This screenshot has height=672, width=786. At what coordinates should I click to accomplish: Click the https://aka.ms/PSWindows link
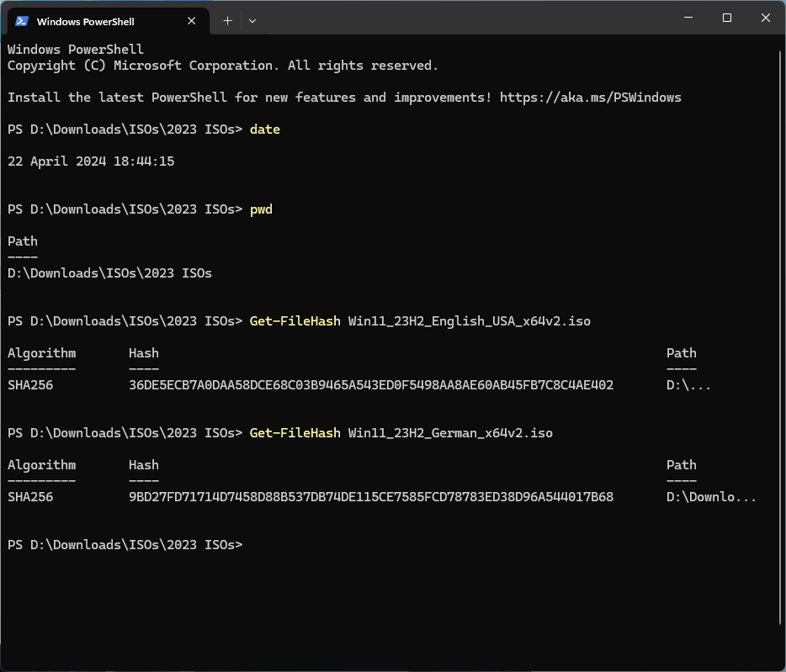[x=591, y=98]
